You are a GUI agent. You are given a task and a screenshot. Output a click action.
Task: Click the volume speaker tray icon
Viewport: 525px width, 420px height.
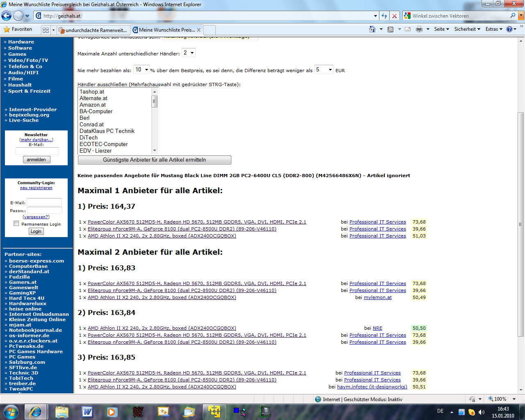481,412
